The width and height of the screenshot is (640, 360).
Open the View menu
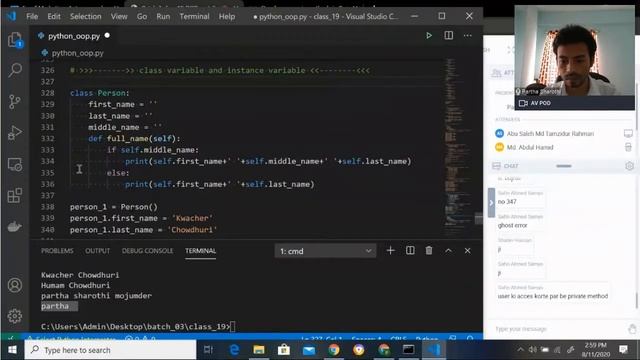119,16
